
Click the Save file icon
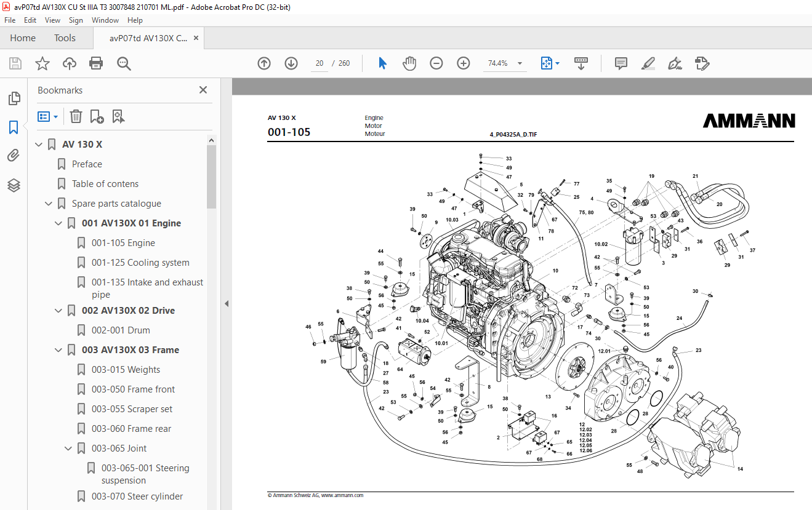(15, 63)
